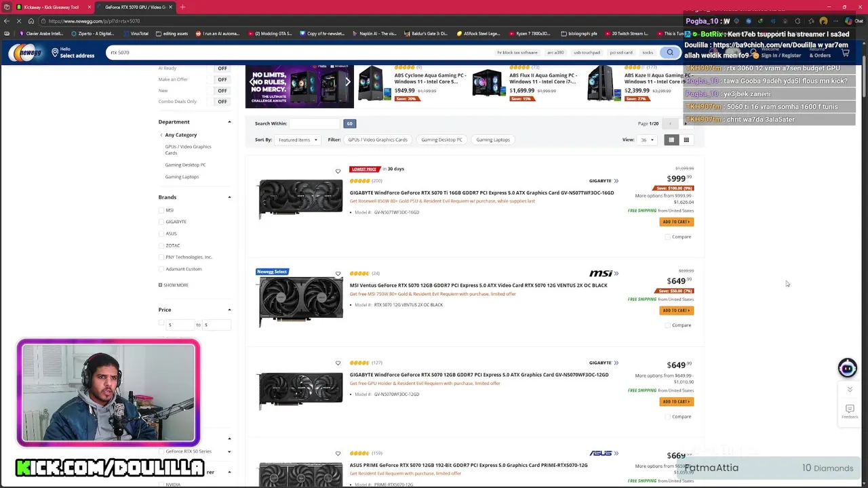Check the Adamant Custom brand checkbox

(161, 269)
